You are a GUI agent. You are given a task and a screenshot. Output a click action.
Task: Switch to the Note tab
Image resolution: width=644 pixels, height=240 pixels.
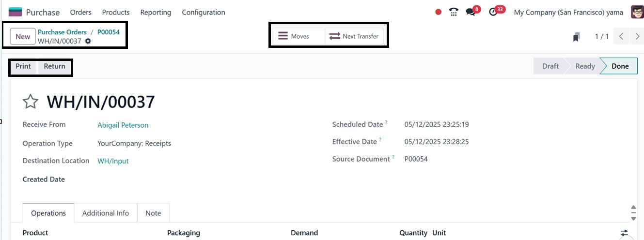(153, 213)
